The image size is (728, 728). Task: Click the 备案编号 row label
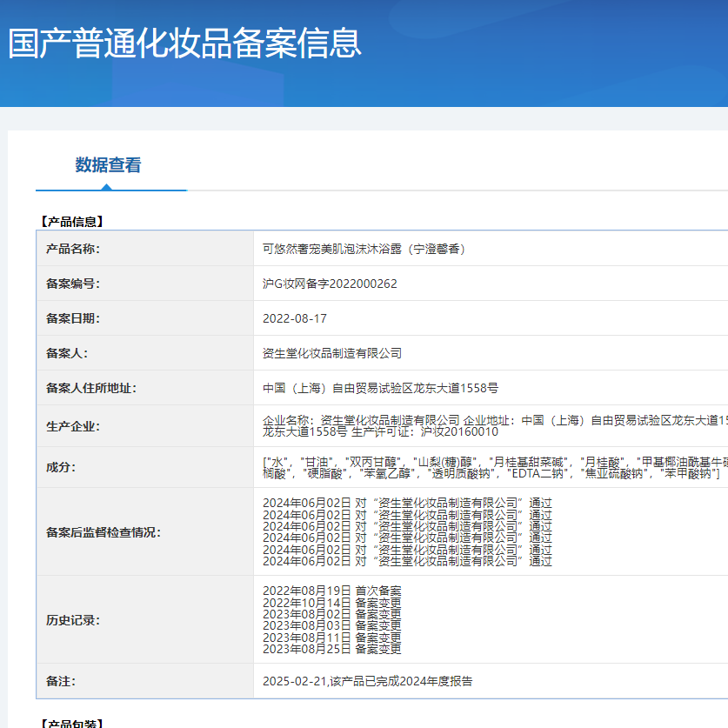[x=73, y=284]
